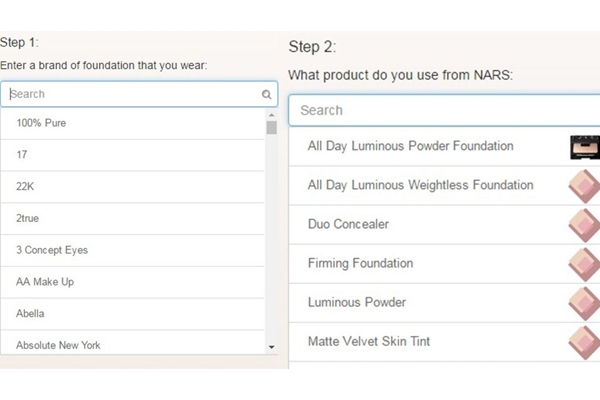The image size is (600, 400).
Task: Select Absolute New York brand
Action: click(x=58, y=345)
